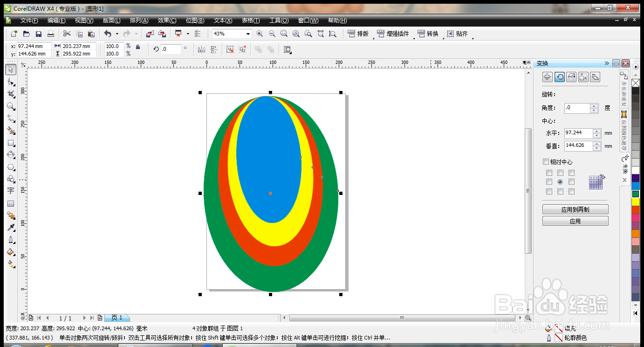
Task: Open the 编辑(E) menu
Action: click(x=56, y=21)
